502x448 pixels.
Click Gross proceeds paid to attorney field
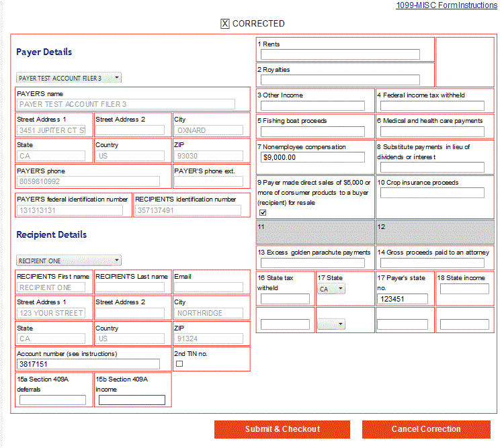tap(432, 263)
